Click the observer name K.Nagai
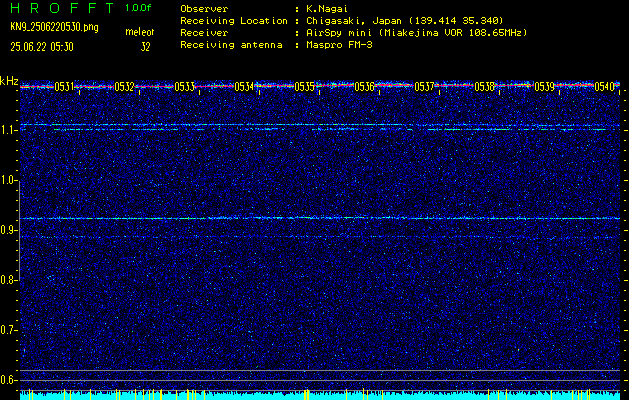Image resolution: width=629 pixels, height=400 pixels. click(326, 9)
